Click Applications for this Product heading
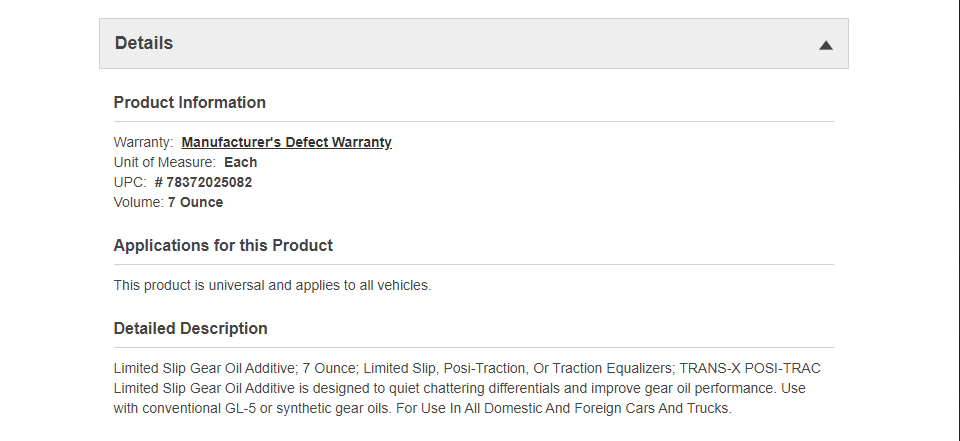960x441 pixels. click(x=223, y=245)
